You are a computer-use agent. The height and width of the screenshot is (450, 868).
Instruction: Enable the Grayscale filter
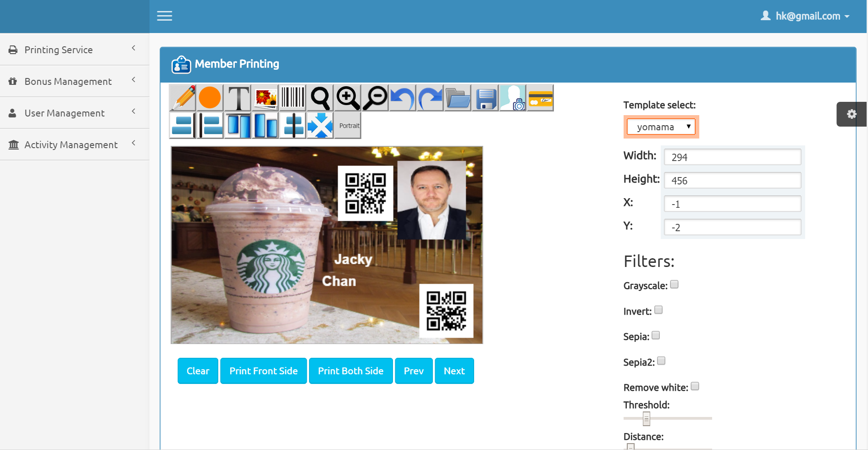(x=674, y=284)
